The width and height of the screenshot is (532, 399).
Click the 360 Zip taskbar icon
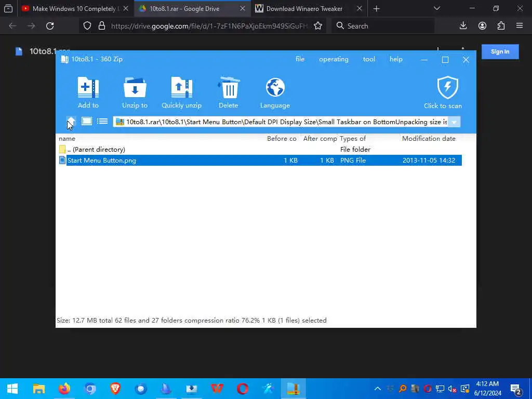293,389
